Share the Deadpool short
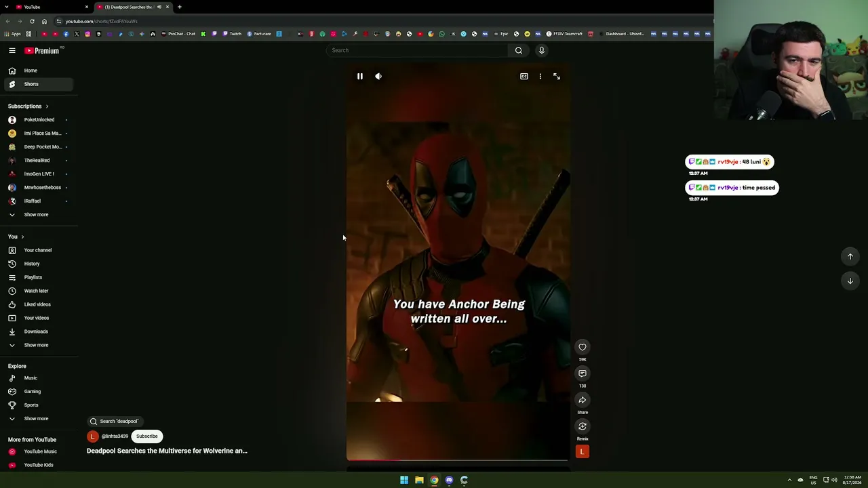868x488 pixels. (583, 400)
